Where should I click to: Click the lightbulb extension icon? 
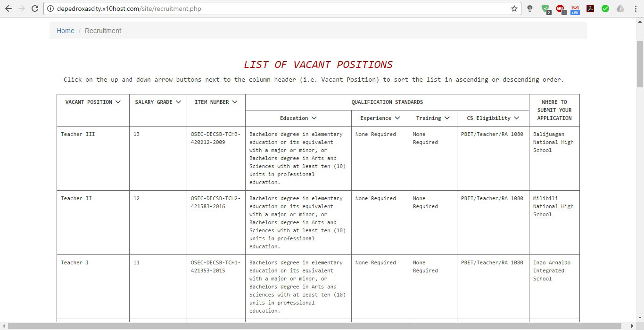[530, 8]
